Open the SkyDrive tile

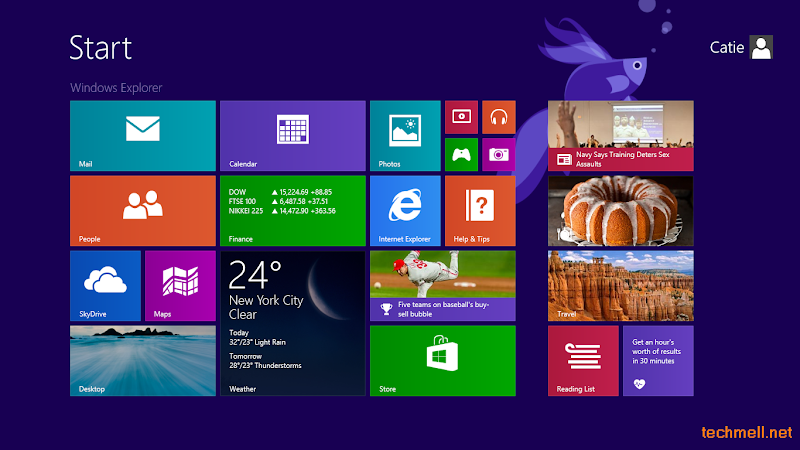105,286
